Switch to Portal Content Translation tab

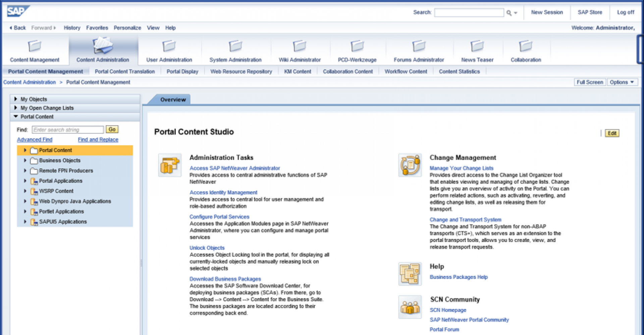124,71
